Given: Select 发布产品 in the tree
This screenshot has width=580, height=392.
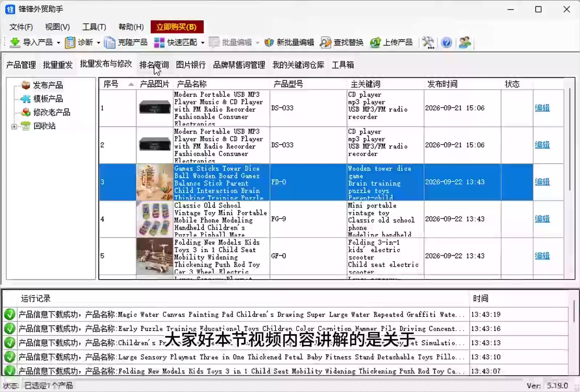Looking at the screenshot, I should click(x=48, y=85).
